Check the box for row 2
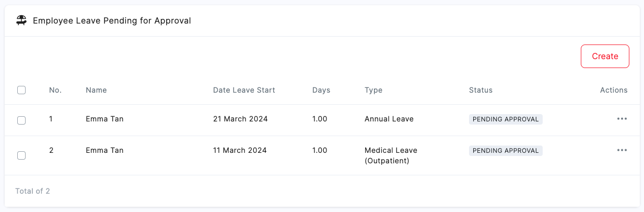The width and height of the screenshot is (644, 212). point(21,155)
